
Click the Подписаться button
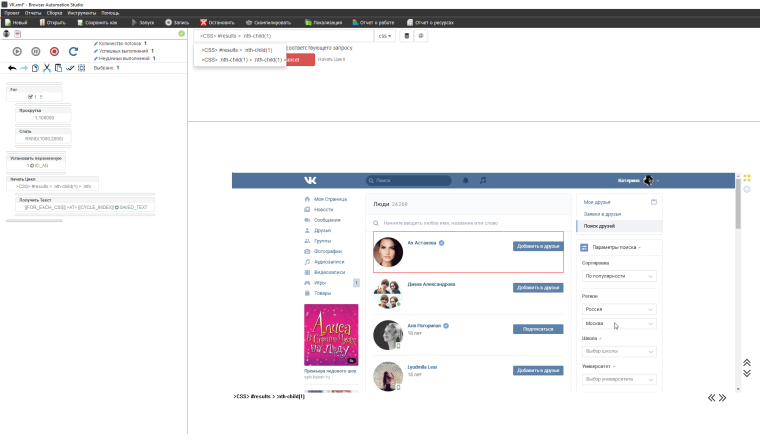click(x=538, y=329)
